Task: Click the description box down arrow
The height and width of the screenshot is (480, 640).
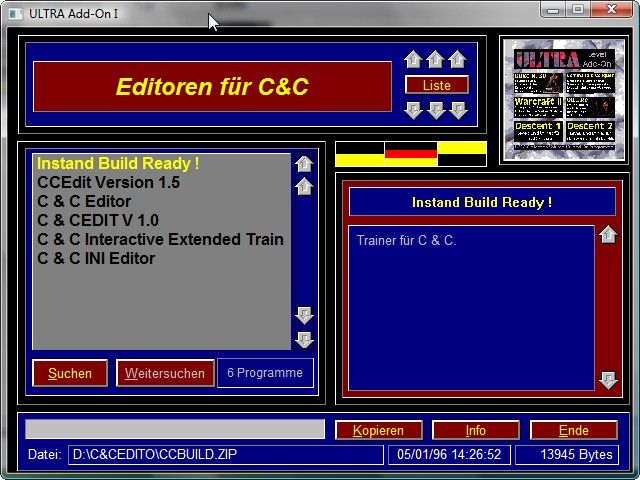Action: pyautogui.click(x=608, y=380)
